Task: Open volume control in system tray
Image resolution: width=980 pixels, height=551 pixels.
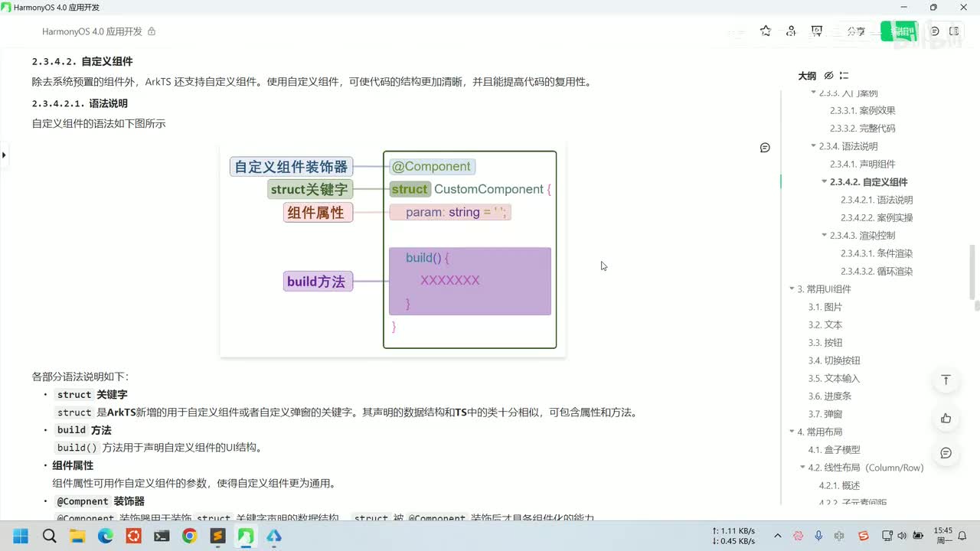Action: (902, 536)
